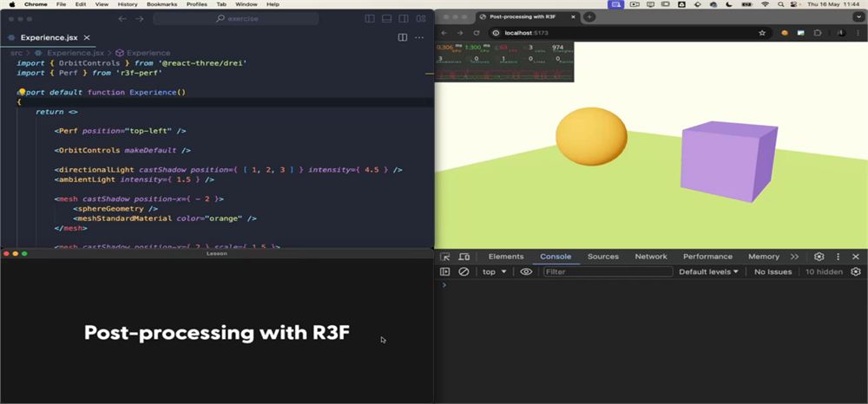This screenshot has width=868, height=404.
Task: Navigate forward in VS Code
Action: pos(140,19)
